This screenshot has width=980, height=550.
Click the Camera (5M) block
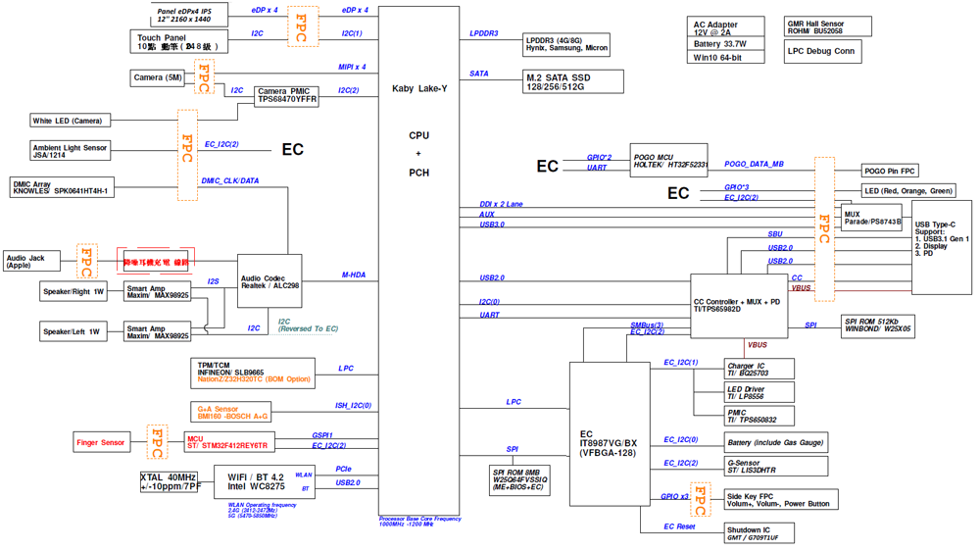[158, 77]
